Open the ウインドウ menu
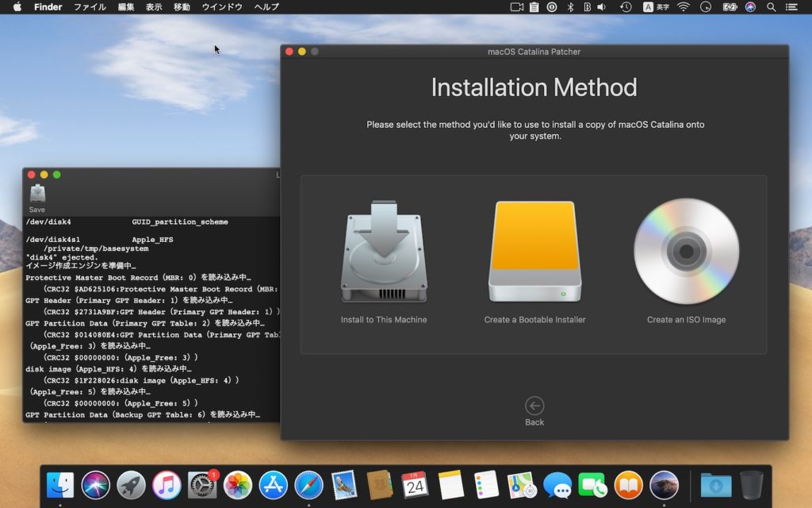This screenshot has height=508, width=812. pos(222,7)
